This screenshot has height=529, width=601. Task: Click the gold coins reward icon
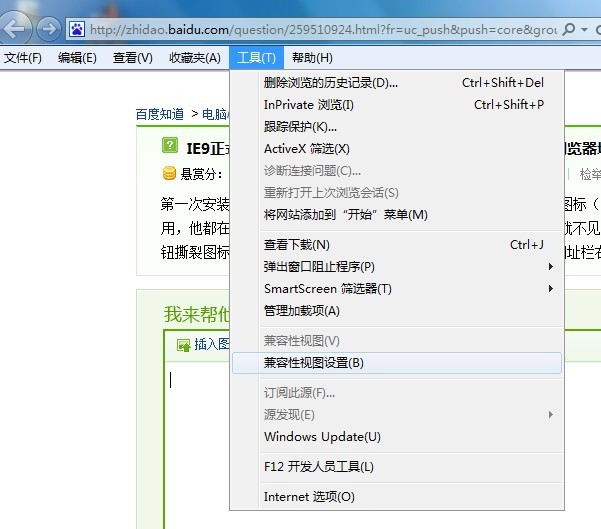click(169, 173)
